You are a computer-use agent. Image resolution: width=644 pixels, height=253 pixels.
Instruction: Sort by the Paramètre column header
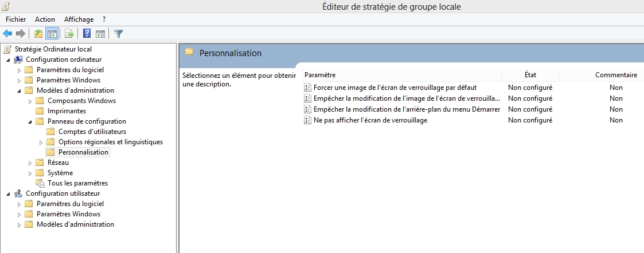[x=401, y=75]
